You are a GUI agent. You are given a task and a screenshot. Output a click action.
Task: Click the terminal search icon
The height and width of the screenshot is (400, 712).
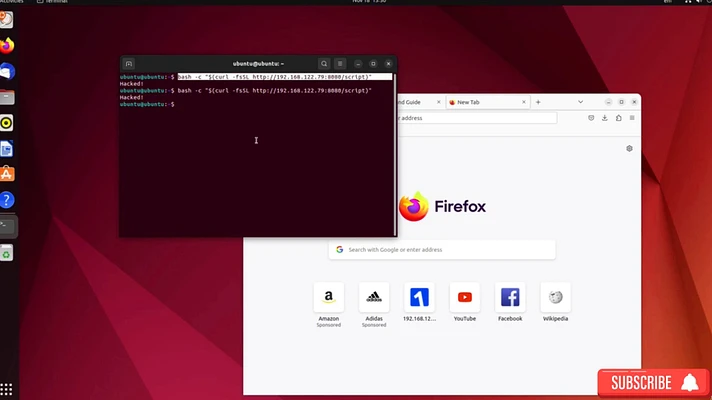324,64
